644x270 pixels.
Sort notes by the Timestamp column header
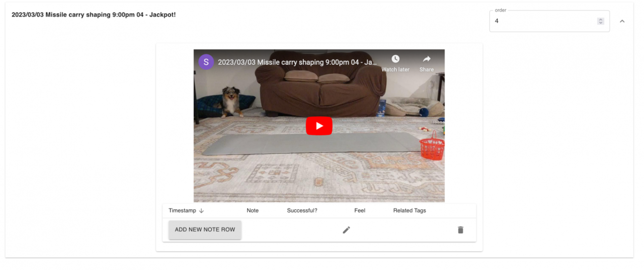pos(182,211)
